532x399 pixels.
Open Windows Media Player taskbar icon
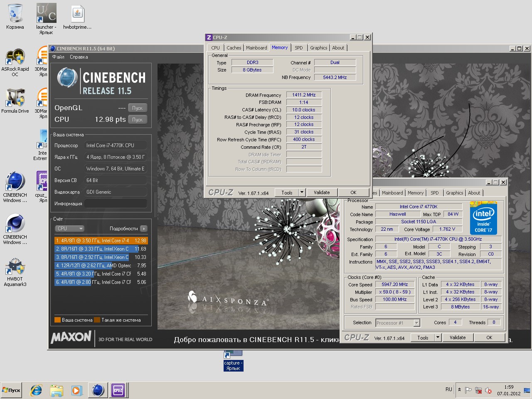[76, 390]
